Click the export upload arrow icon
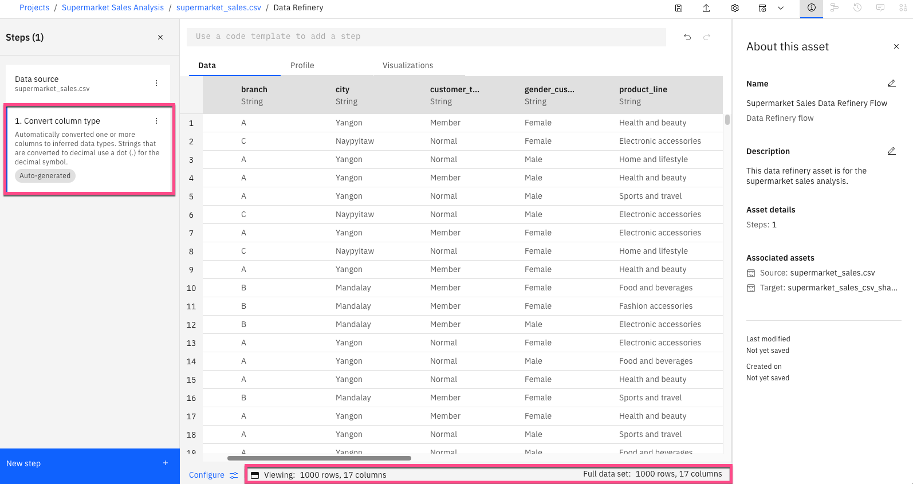Screen dimensions: 914x484 pos(707,8)
